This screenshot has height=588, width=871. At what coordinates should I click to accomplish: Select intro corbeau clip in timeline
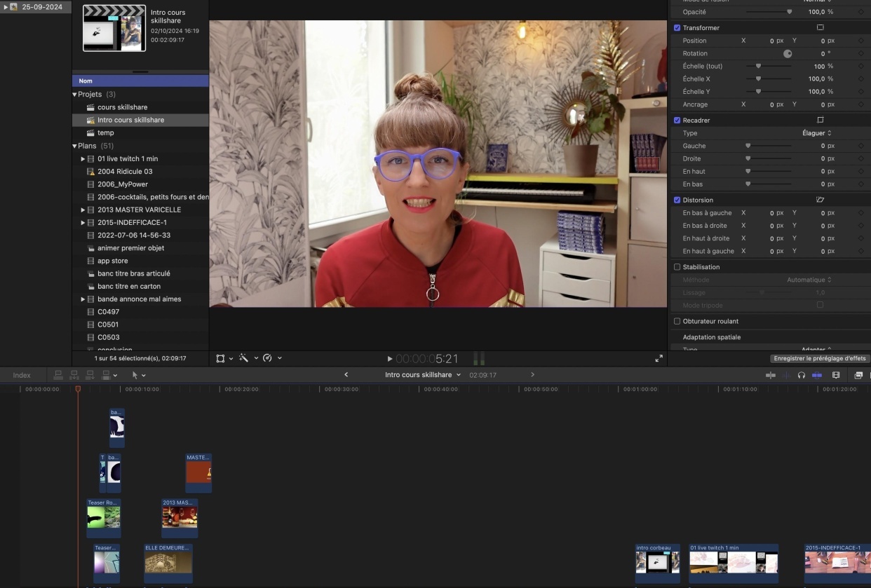[657, 563]
